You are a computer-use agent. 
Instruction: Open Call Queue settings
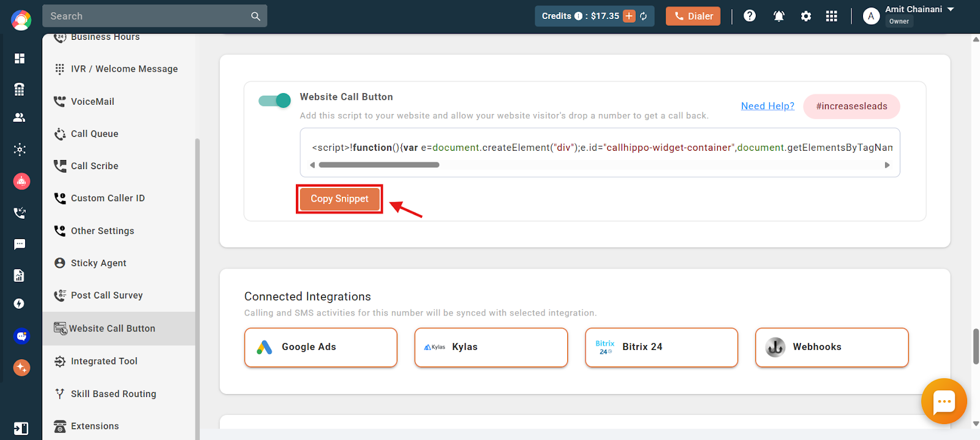[x=119, y=134]
